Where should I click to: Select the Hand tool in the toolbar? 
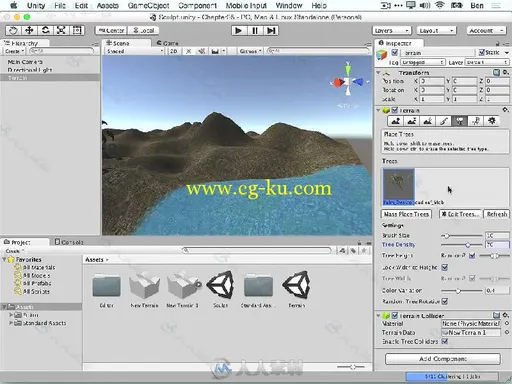(13, 30)
